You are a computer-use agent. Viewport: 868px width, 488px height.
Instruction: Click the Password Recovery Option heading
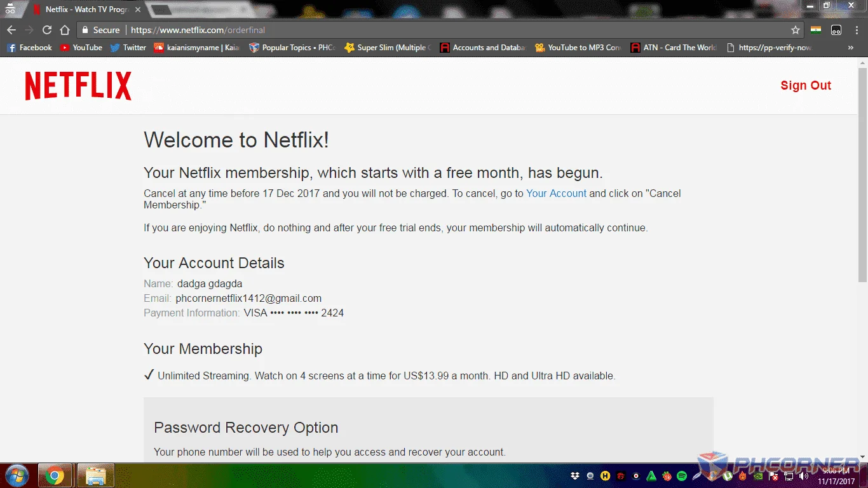pos(246,428)
